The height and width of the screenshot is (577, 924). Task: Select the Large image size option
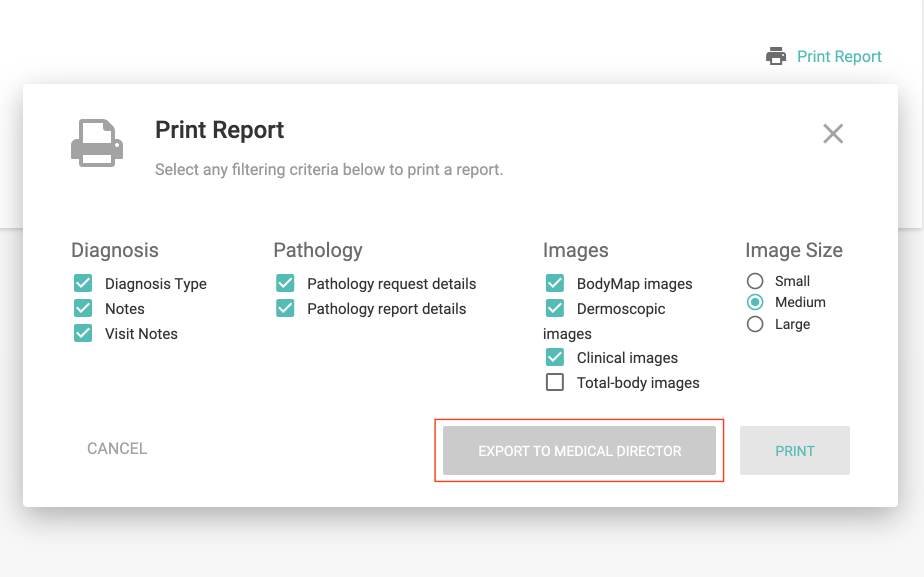pos(755,324)
